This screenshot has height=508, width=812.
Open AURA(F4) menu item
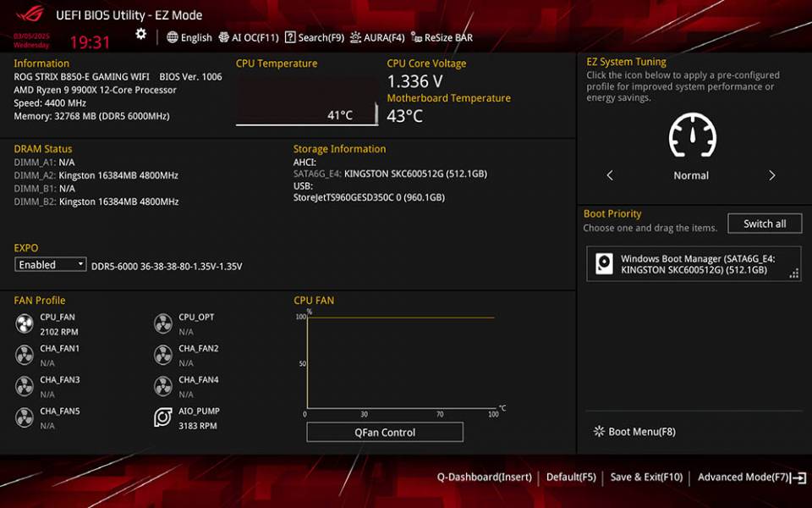(x=377, y=37)
